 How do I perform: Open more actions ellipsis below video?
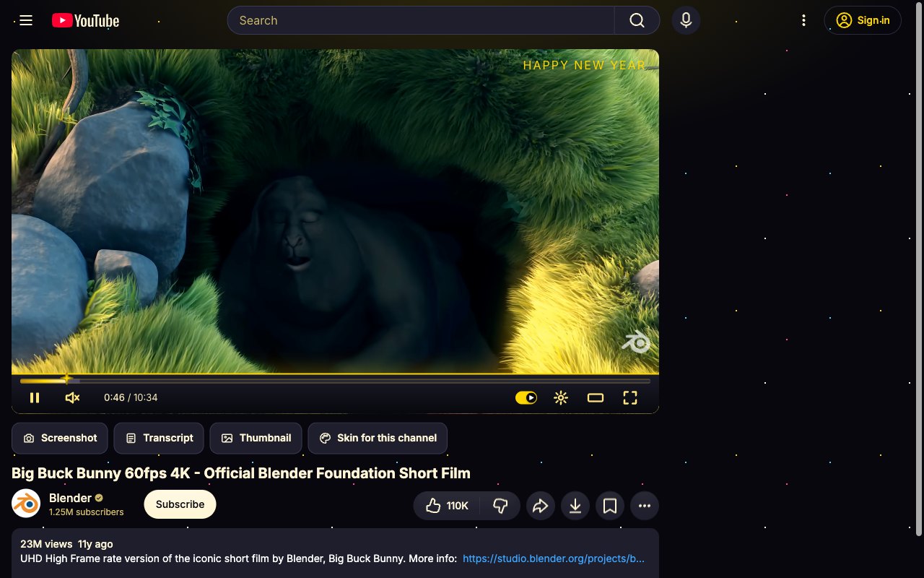pyautogui.click(x=645, y=506)
